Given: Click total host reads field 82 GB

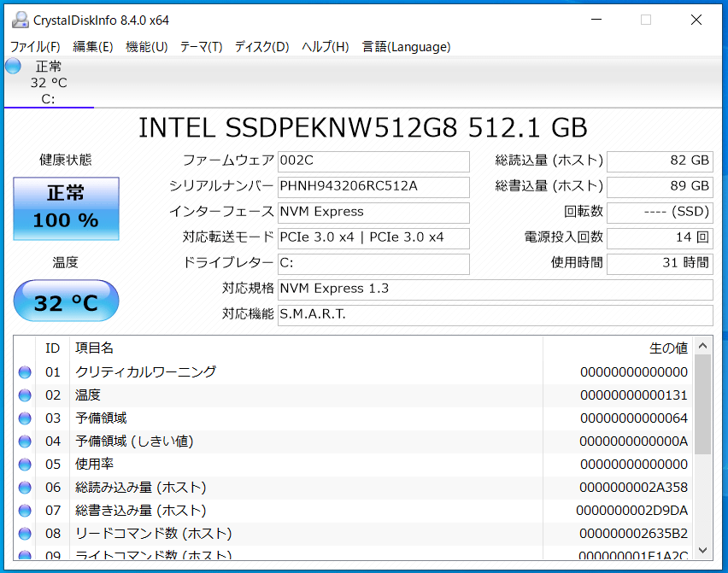Looking at the screenshot, I should [660, 161].
